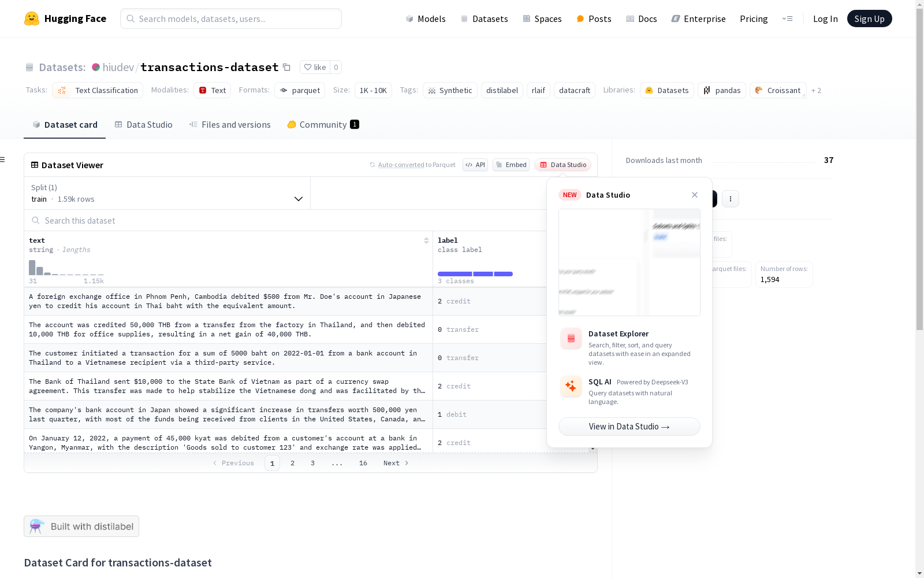Click the Phnom Penh transaction row

point(286,301)
